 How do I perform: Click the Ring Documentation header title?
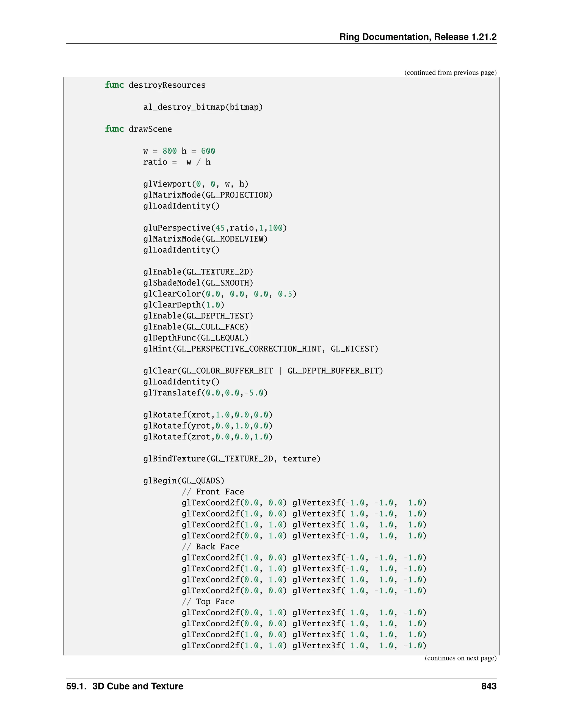tap(418, 37)
